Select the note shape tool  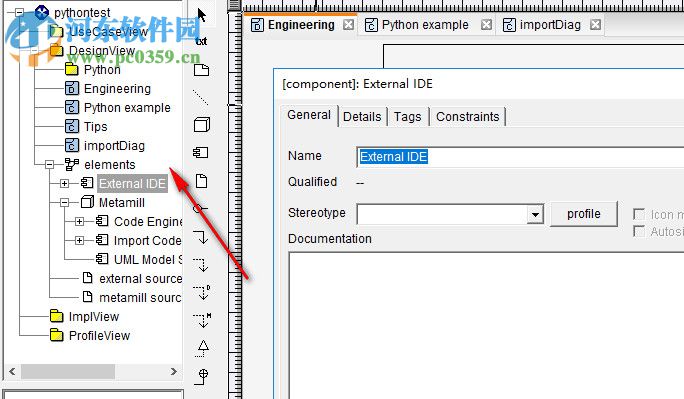[201, 70]
